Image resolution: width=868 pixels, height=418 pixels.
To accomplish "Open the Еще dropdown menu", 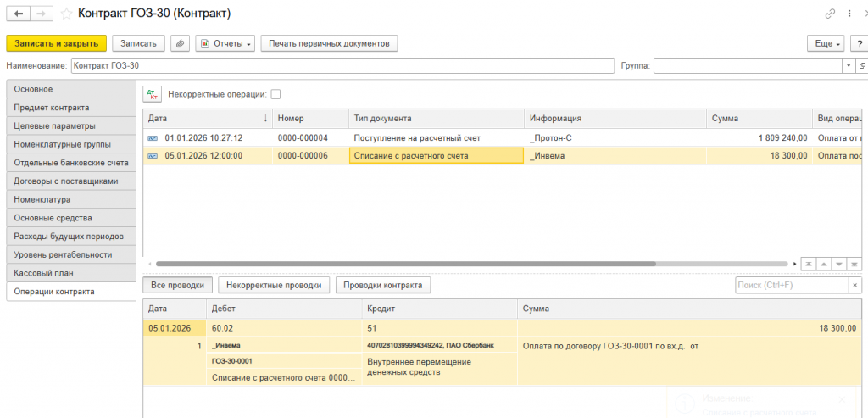I will point(826,44).
